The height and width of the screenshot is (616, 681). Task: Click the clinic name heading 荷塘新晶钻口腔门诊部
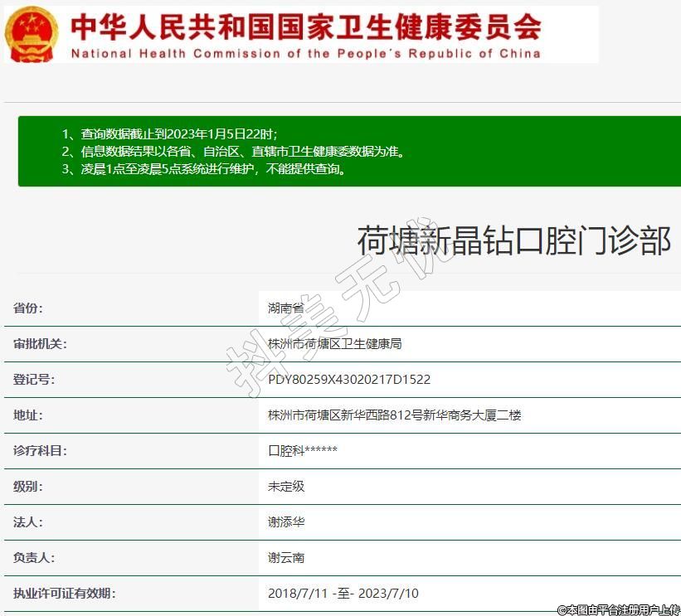tap(513, 240)
